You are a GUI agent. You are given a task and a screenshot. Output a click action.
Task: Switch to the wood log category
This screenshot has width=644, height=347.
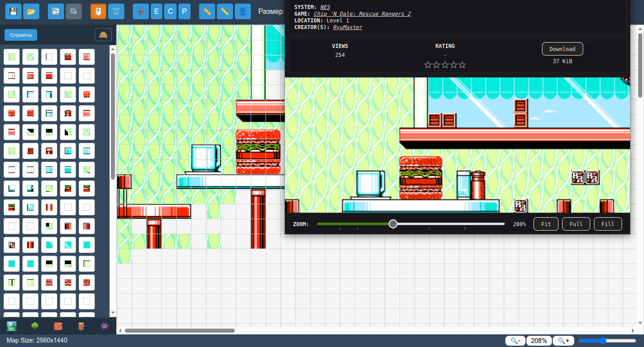pyautogui.click(x=81, y=326)
